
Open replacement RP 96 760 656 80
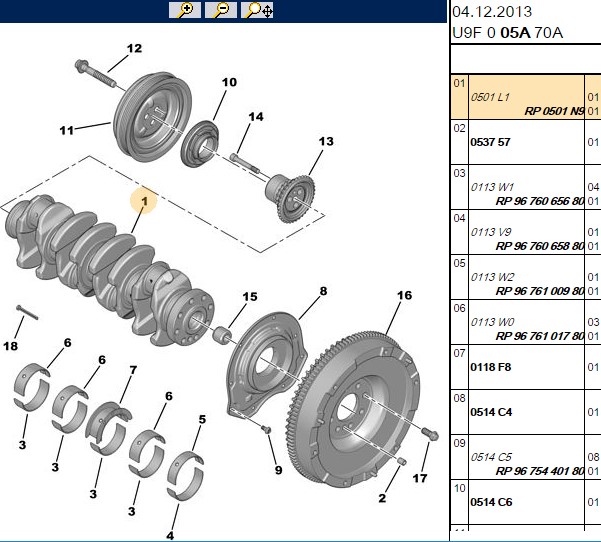[540, 201]
